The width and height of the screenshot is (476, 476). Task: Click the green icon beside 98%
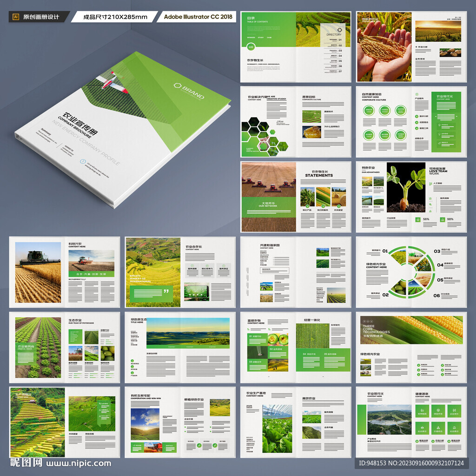click(x=443, y=219)
